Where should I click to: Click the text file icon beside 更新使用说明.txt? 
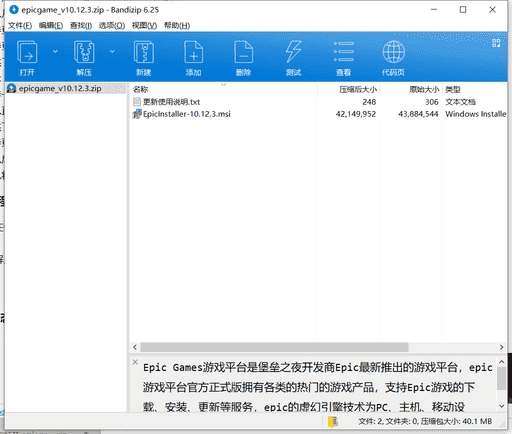pyautogui.click(x=137, y=102)
